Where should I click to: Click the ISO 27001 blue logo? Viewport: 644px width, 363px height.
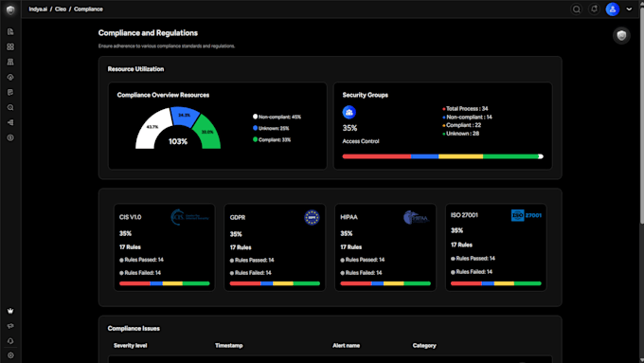pos(527,215)
